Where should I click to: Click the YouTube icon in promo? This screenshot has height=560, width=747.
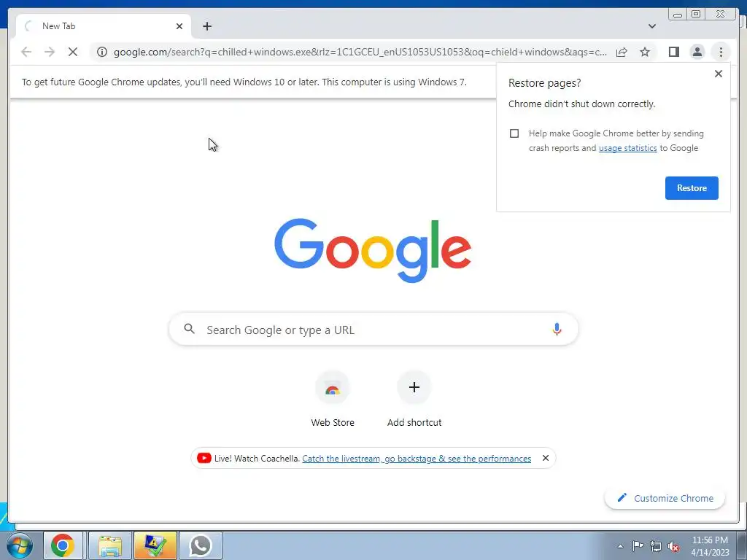click(204, 458)
